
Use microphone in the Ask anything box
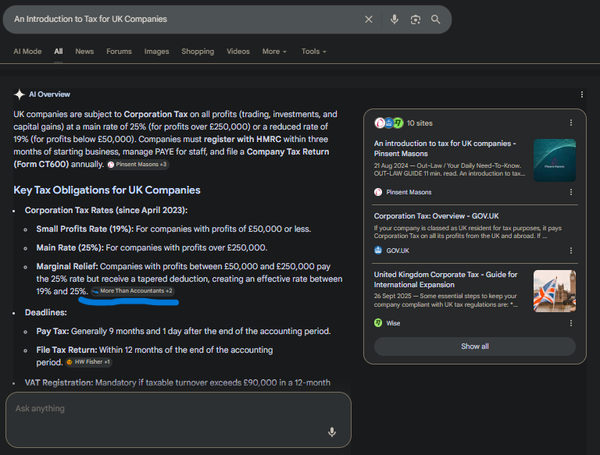332,432
